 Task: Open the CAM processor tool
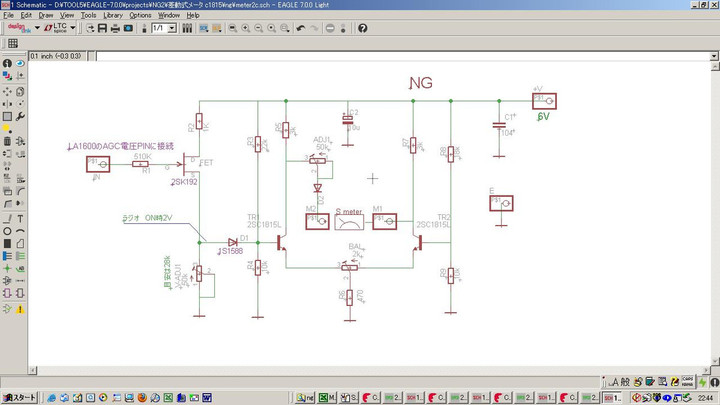tap(128, 28)
